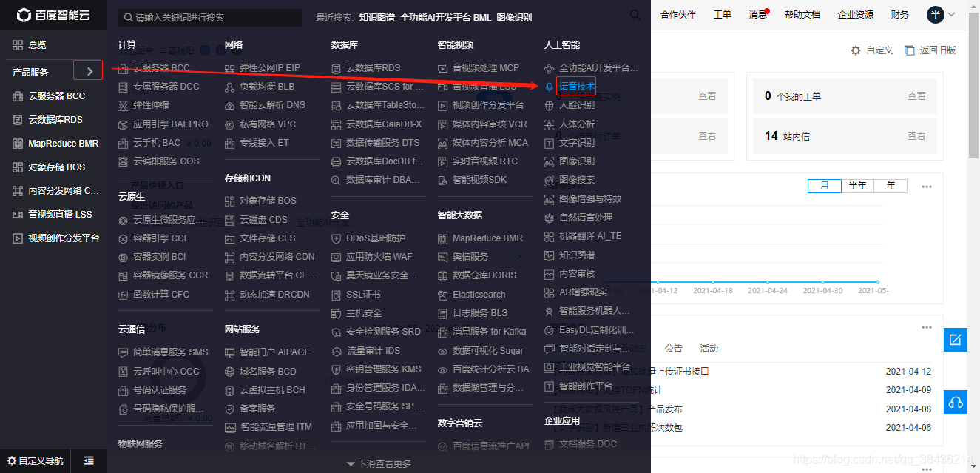Click recent search 知识图谱
Image resolution: width=980 pixels, height=473 pixels.
click(376, 17)
